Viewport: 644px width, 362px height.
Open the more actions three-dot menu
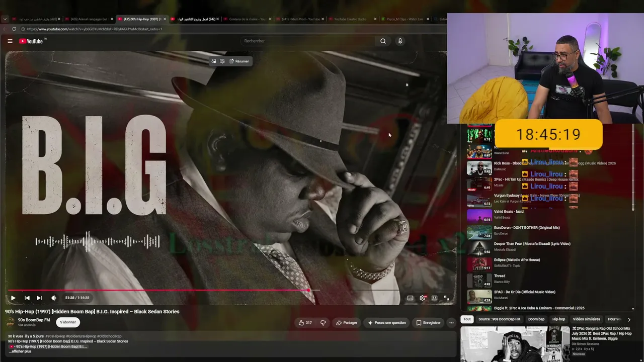451,323
